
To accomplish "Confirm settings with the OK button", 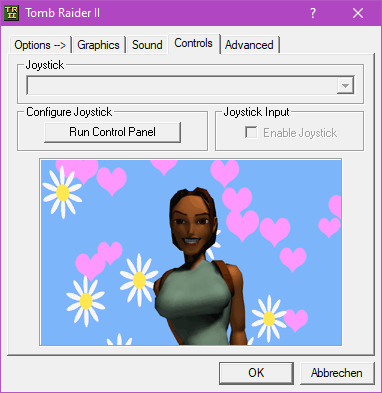I will tap(256, 373).
